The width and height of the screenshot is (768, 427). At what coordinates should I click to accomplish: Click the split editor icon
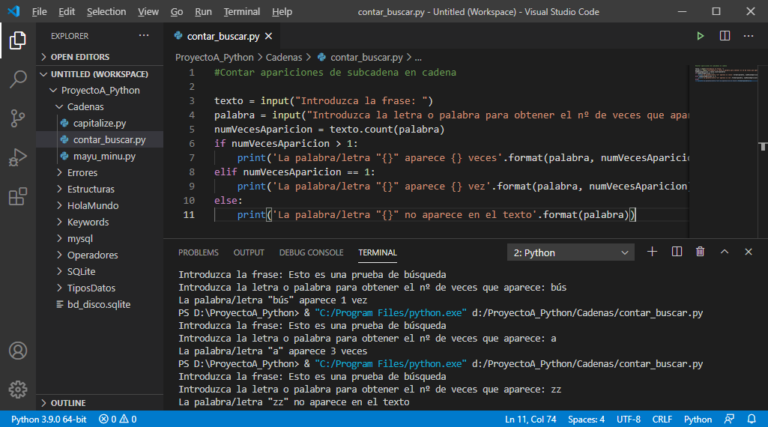point(725,36)
